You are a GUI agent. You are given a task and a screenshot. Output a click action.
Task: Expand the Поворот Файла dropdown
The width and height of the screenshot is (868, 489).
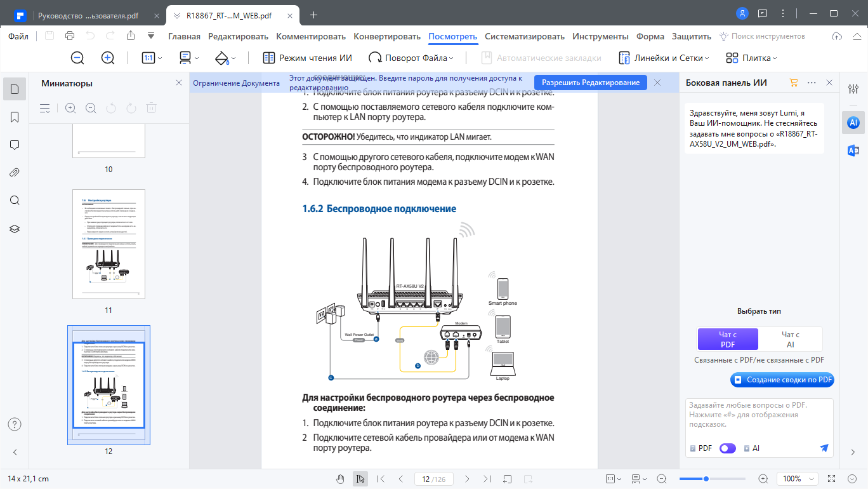click(411, 58)
